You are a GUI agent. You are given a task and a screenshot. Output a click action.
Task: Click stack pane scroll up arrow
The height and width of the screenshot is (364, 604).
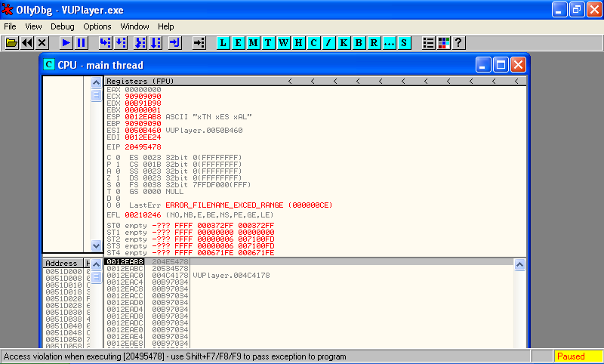[519, 264]
